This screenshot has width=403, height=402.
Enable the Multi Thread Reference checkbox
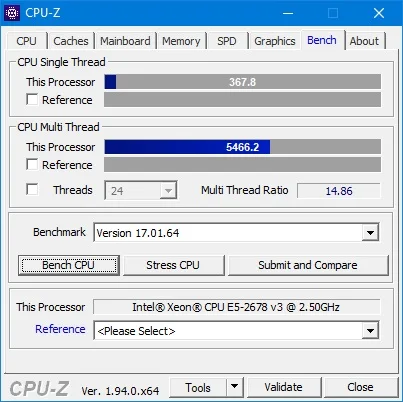coord(32,164)
